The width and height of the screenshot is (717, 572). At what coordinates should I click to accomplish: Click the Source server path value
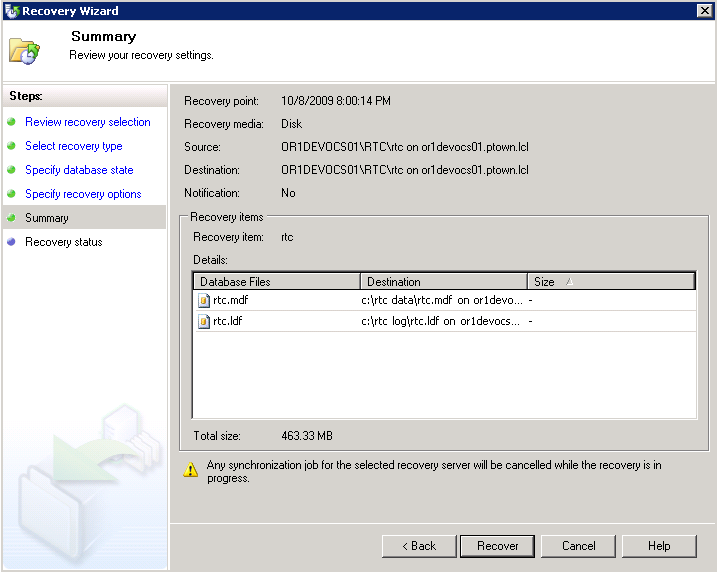405,147
